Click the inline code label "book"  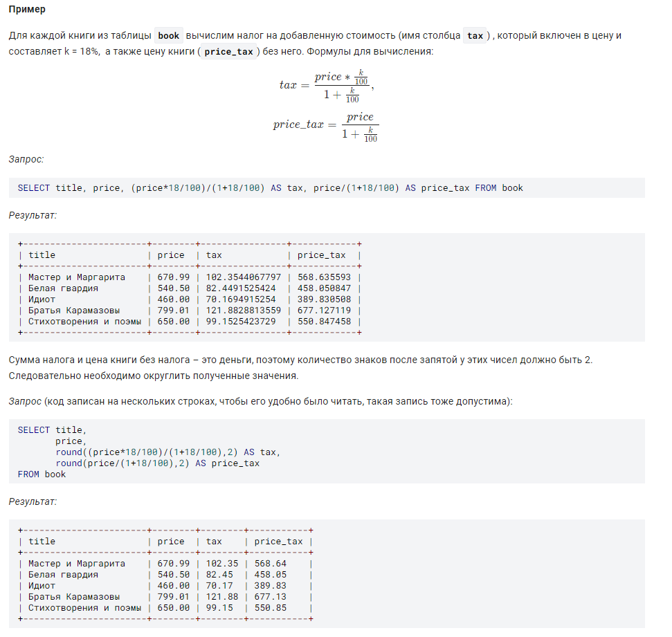168,36
